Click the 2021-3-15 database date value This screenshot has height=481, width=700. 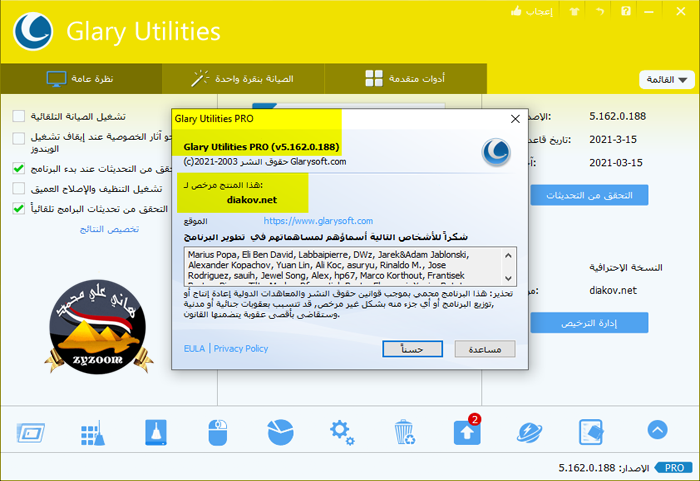(613, 139)
